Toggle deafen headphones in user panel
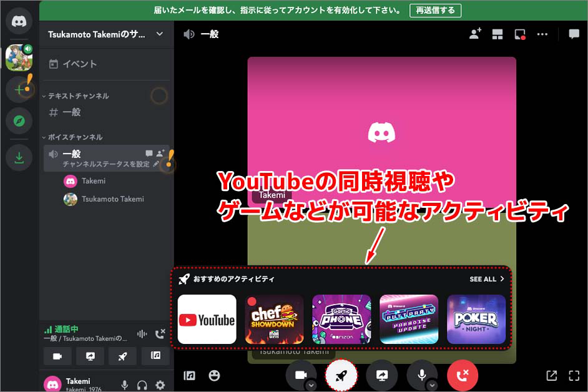 pyautogui.click(x=142, y=385)
